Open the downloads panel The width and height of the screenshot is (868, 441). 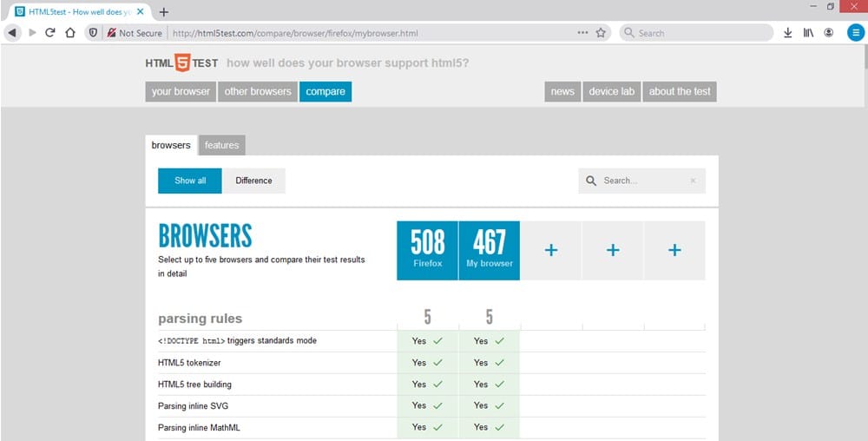click(x=788, y=33)
